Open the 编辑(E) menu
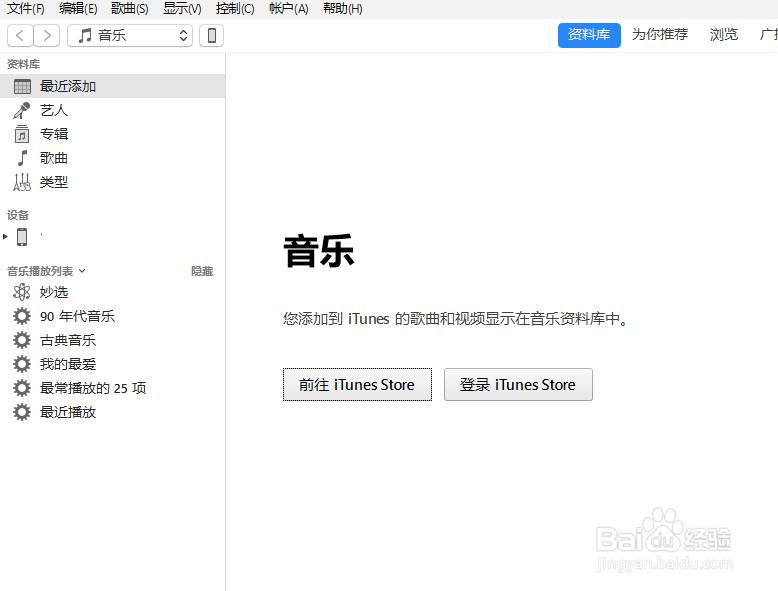Image resolution: width=778 pixels, height=591 pixels. [x=78, y=8]
